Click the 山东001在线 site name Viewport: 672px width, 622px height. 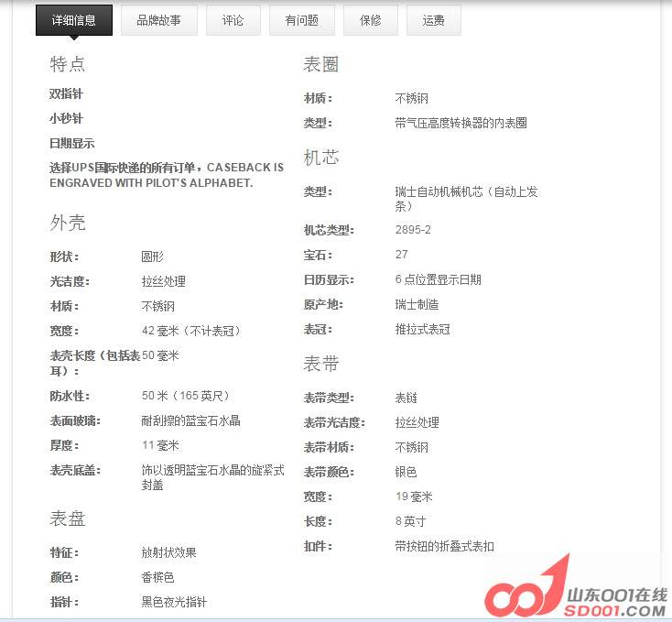pyautogui.click(x=619, y=594)
